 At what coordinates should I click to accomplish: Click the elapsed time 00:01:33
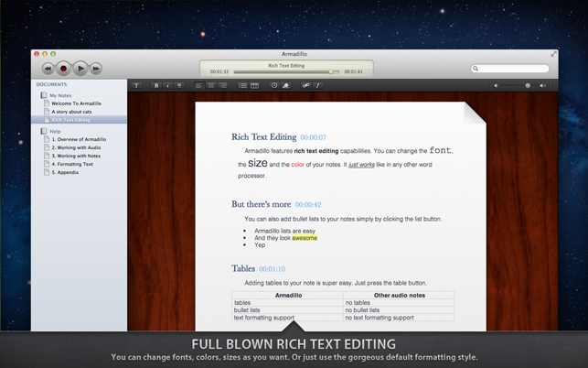coord(219,71)
